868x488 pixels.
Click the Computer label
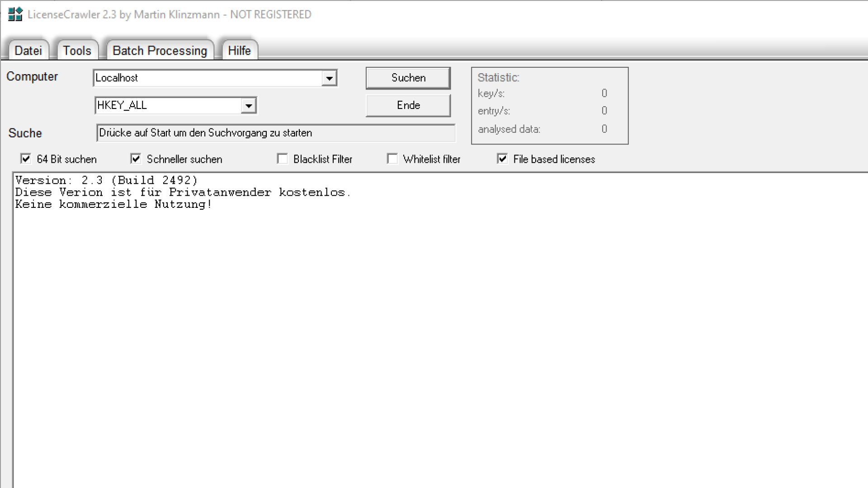tap(32, 76)
